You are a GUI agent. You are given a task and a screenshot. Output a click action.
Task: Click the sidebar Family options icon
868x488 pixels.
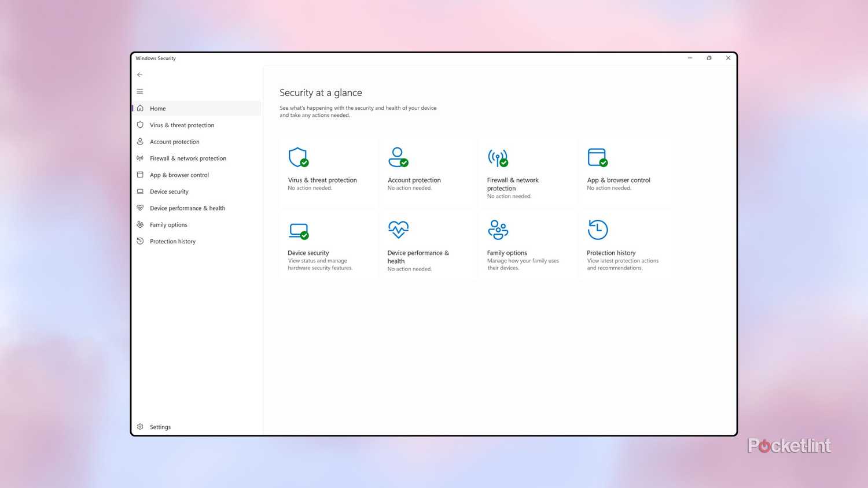click(140, 224)
